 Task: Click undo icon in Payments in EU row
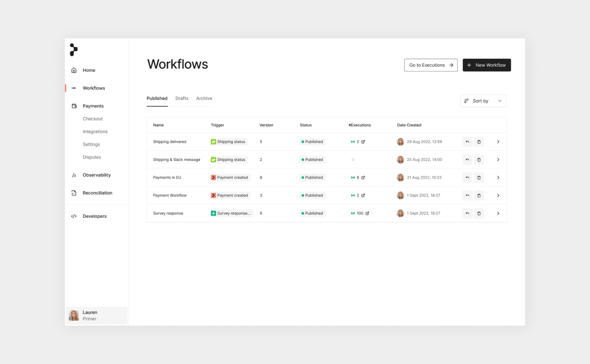[467, 177]
